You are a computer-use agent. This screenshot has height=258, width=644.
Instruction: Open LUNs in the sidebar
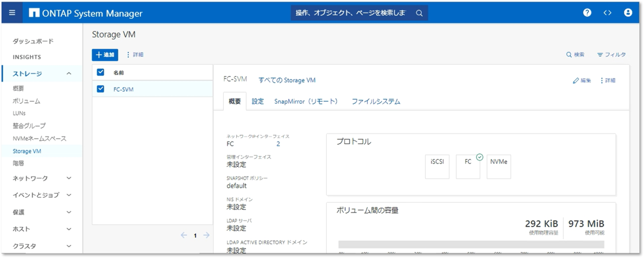[19, 113]
